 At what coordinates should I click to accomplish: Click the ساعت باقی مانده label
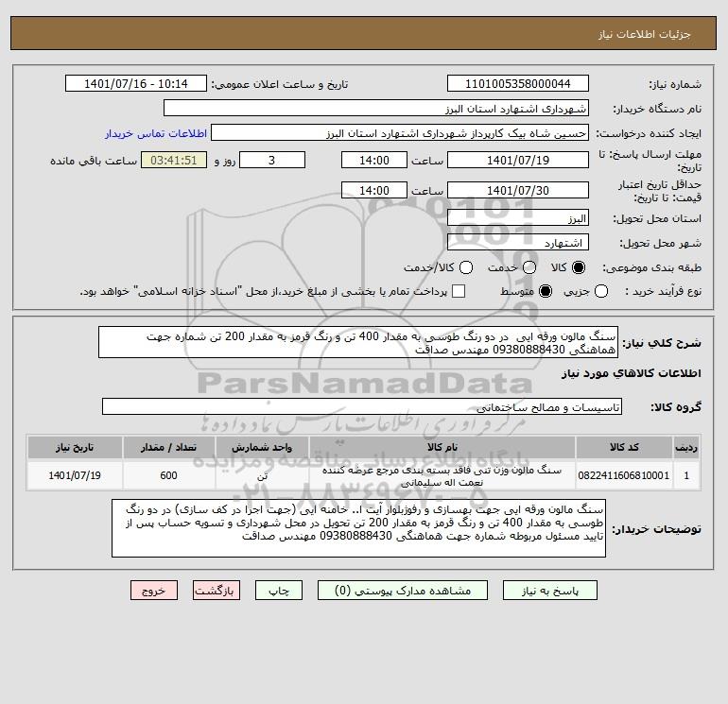(94, 161)
